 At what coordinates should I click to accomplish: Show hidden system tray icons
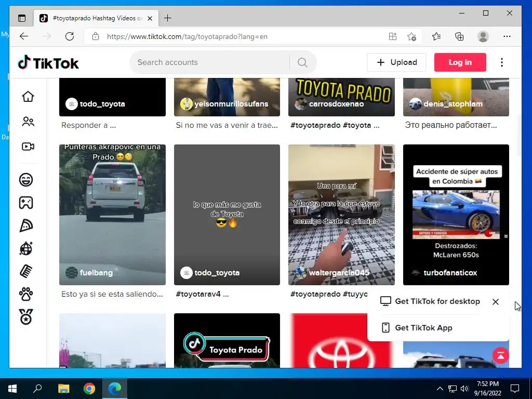(440, 389)
